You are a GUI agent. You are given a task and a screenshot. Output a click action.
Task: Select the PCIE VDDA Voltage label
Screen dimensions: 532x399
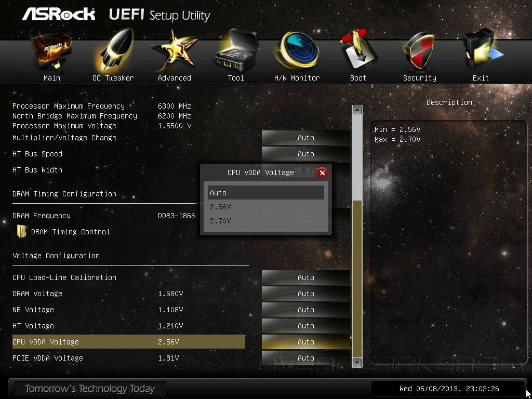point(47,358)
